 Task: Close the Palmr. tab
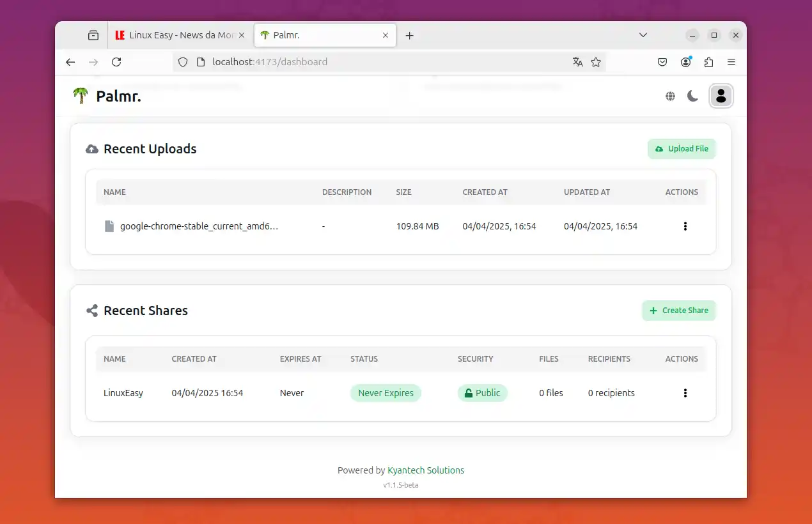386,35
